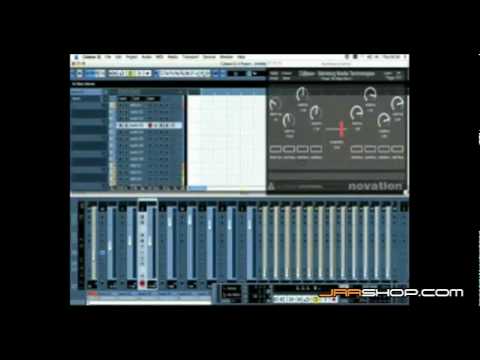
Task: Open the MIDI menu
Action: (x=160, y=57)
